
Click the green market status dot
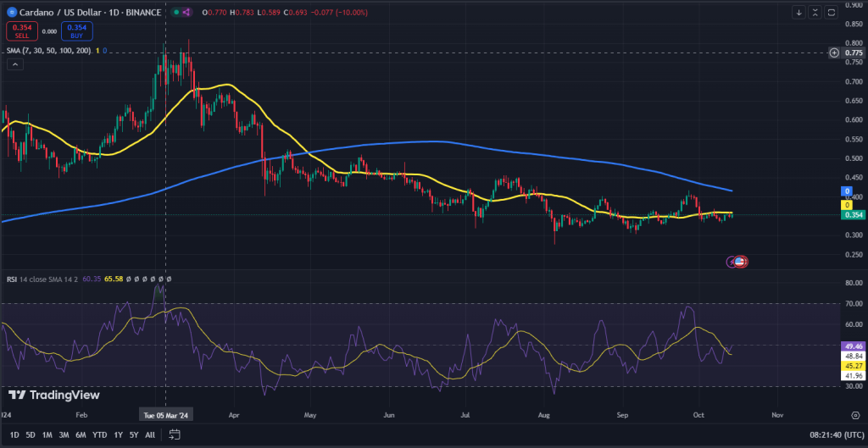coord(176,12)
